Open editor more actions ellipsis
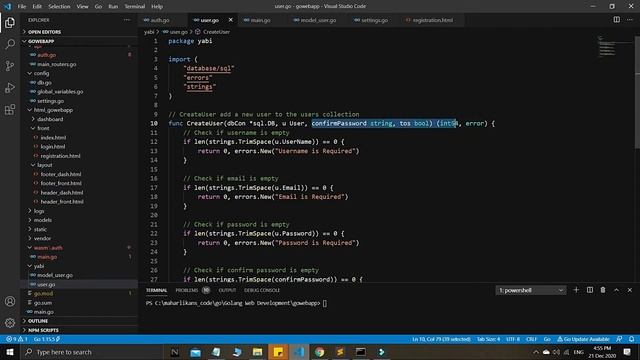The image size is (640, 360). [x=630, y=20]
